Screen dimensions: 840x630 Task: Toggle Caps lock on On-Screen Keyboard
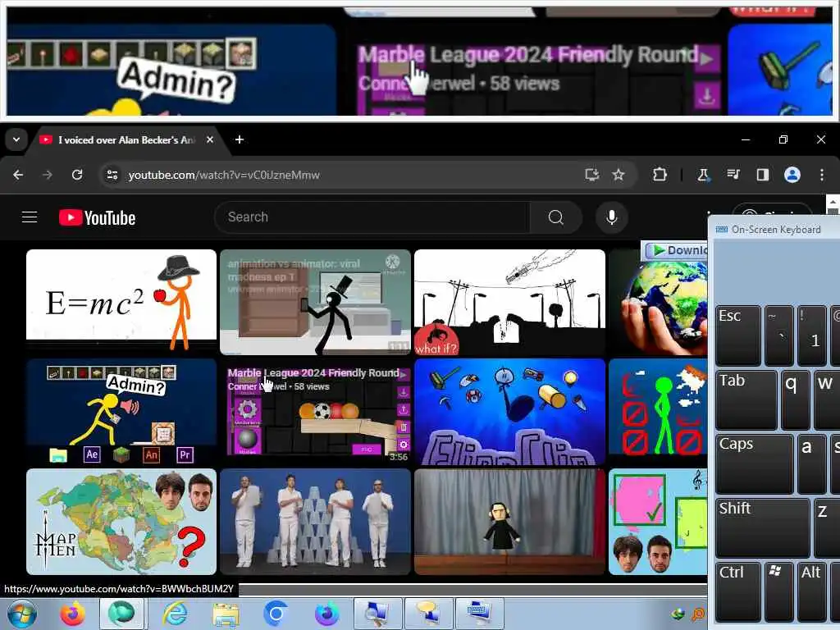tap(755, 463)
